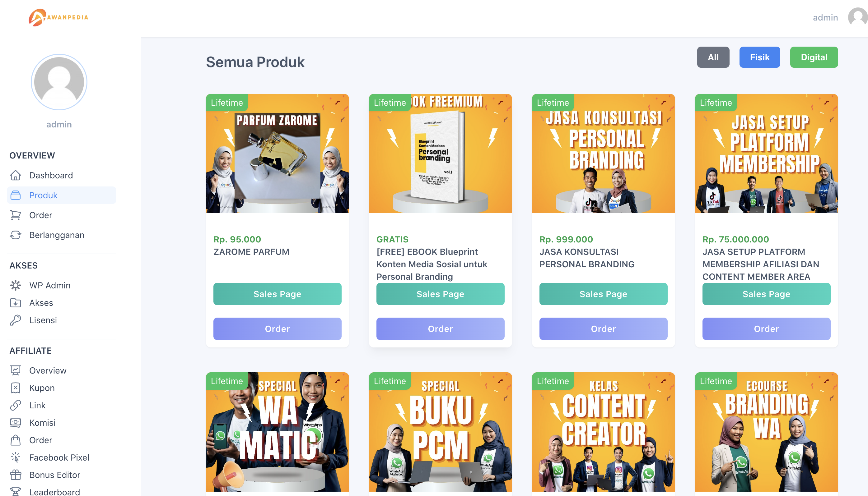The width and height of the screenshot is (868, 496).
Task: Order the JASA KONSULTASI PERSONAL BRANDING
Action: click(603, 328)
